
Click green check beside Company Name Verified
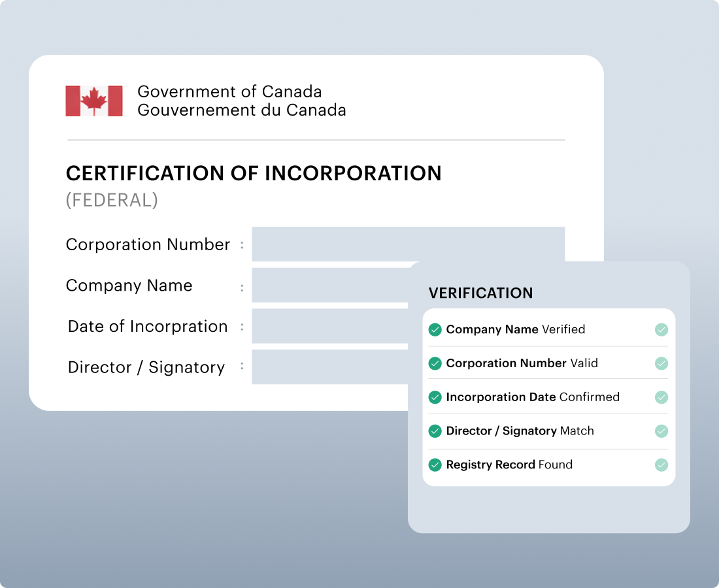coord(435,329)
